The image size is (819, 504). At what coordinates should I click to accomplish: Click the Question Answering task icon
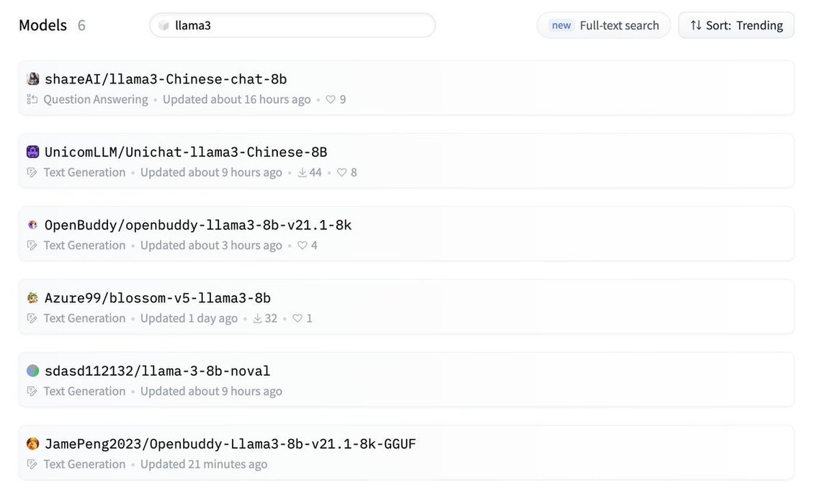pos(32,99)
